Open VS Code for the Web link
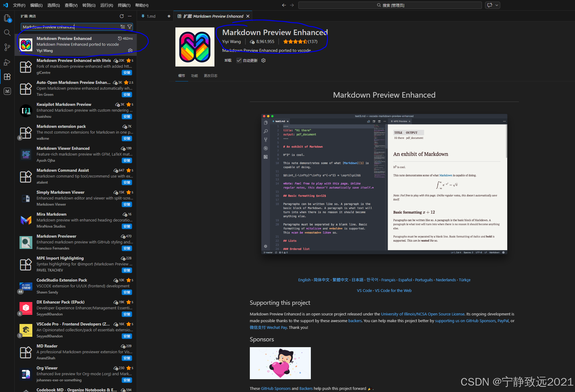Screen dimensions: 575x392 (x=393, y=290)
